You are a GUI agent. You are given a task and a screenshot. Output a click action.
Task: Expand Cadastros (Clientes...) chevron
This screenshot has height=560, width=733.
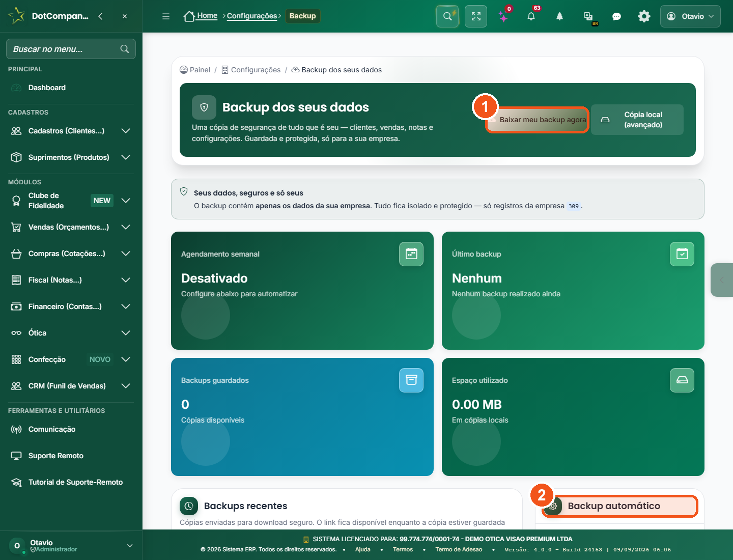[x=126, y=131]
